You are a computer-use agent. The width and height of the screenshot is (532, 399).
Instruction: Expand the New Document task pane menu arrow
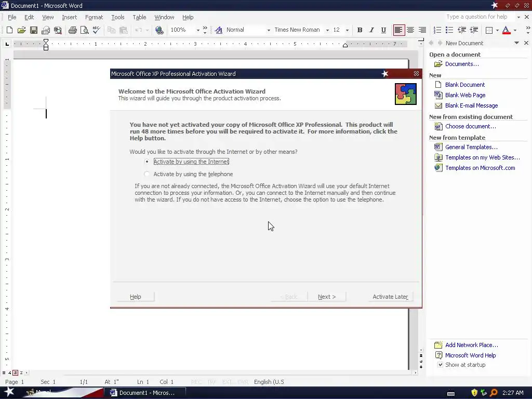click(517, 43)
